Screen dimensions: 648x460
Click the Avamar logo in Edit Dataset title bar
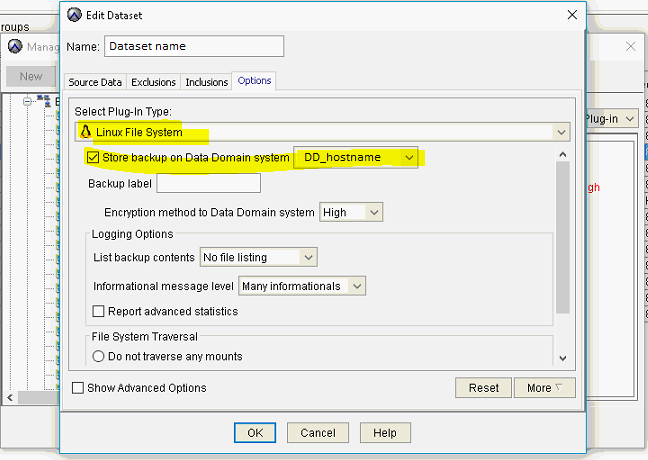pos(73,15)
